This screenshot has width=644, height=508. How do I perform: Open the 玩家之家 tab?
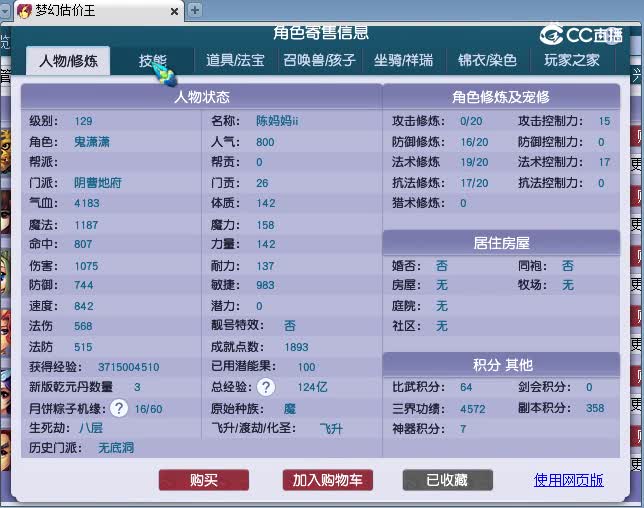[x=572, y=60]
